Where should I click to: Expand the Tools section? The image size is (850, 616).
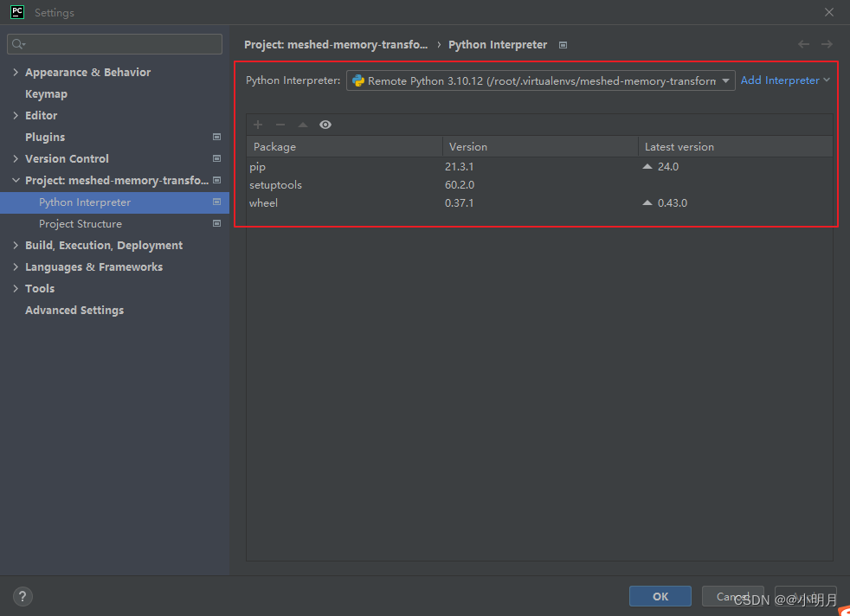16,289
